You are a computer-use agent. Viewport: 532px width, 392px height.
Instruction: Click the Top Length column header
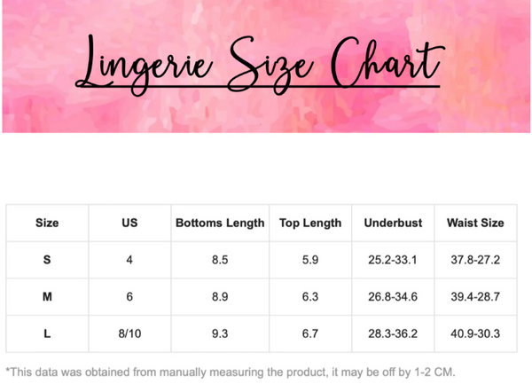tap(310, 223)
